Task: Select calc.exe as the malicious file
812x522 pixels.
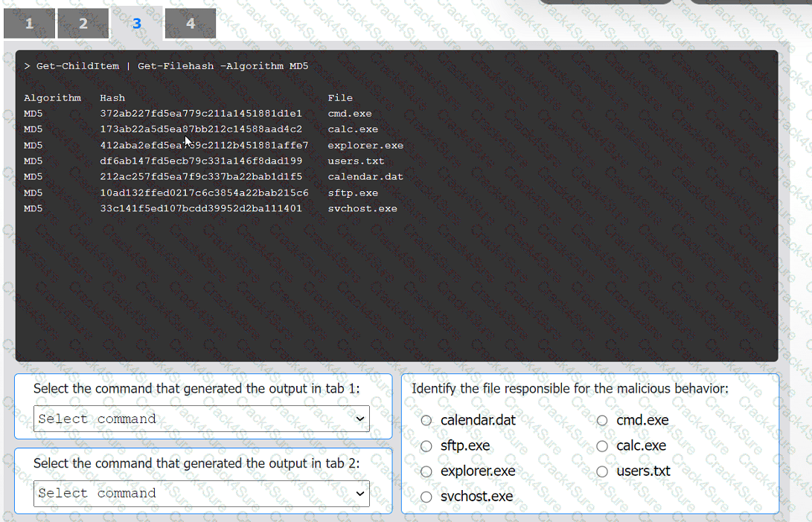Action: (602, 446)
